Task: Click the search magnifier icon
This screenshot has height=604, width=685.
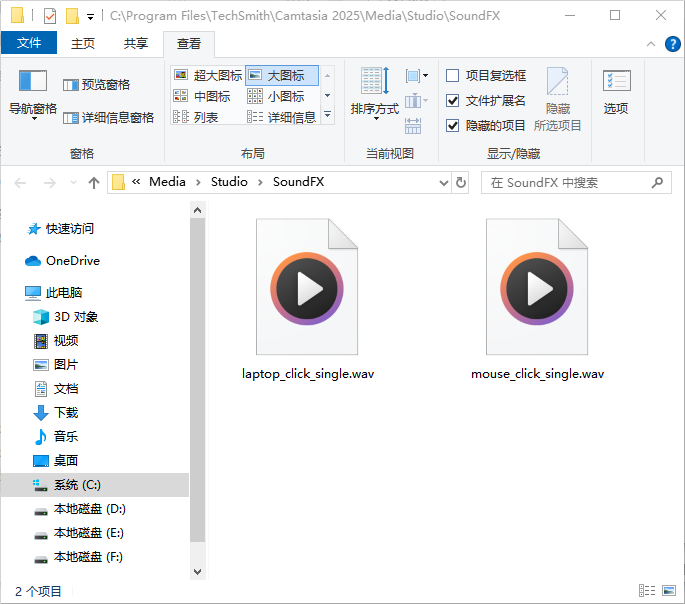Action: [657, 183]
